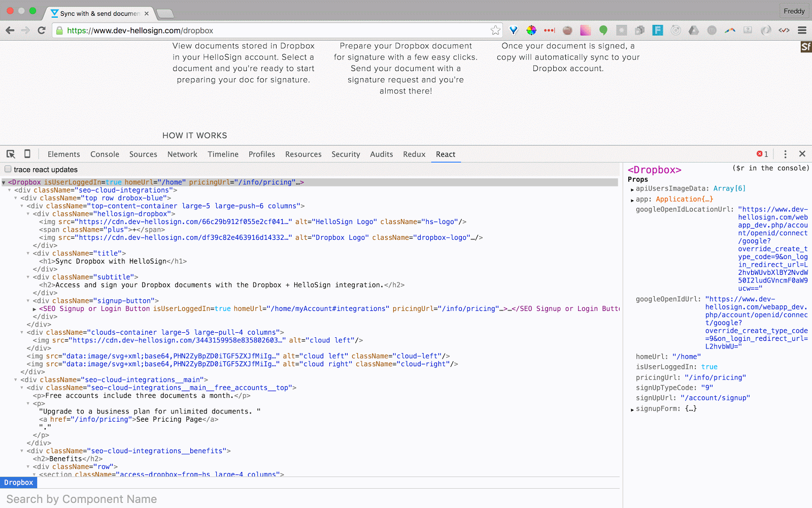Switch to the Elements tab
The image size is (812, 508).
tap(63, 154)
